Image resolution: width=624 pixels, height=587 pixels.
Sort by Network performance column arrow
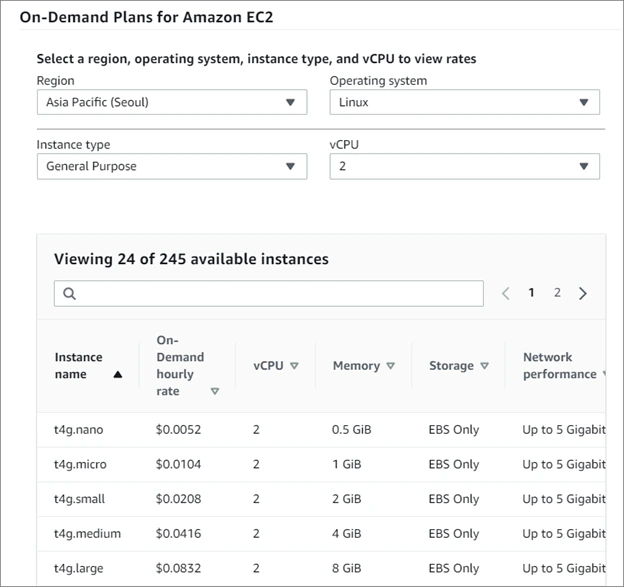click(605, 375)
